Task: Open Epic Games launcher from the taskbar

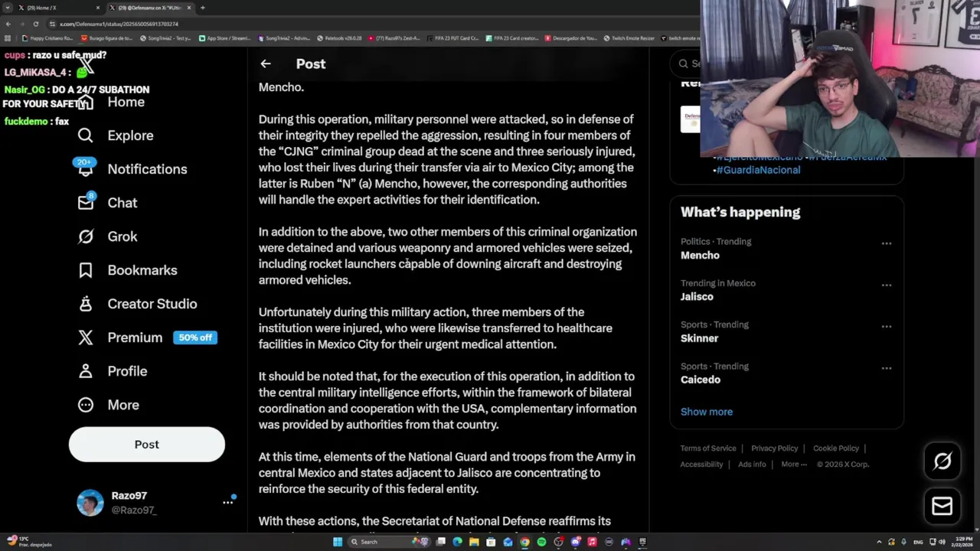Action: tap(642, 542)
